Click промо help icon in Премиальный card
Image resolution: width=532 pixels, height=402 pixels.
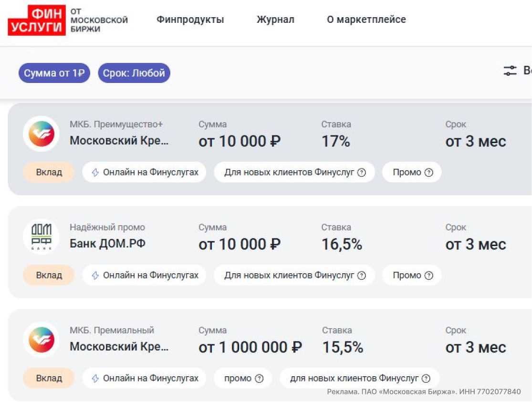point(259,378)
